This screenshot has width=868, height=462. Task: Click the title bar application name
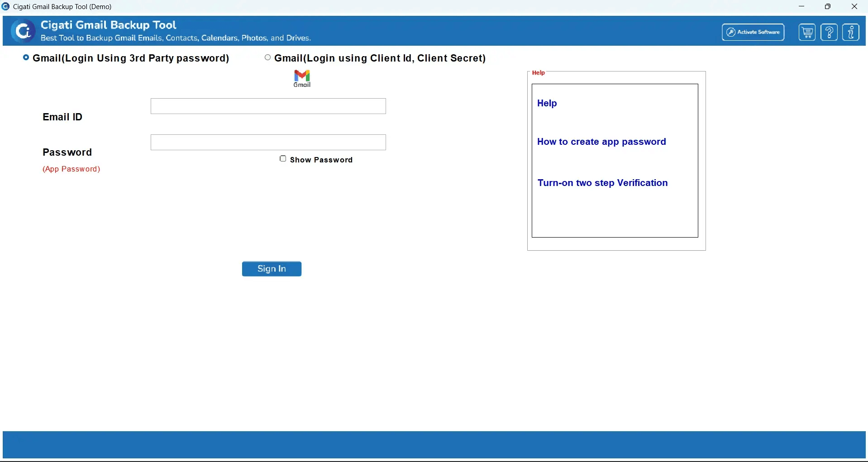62,6
